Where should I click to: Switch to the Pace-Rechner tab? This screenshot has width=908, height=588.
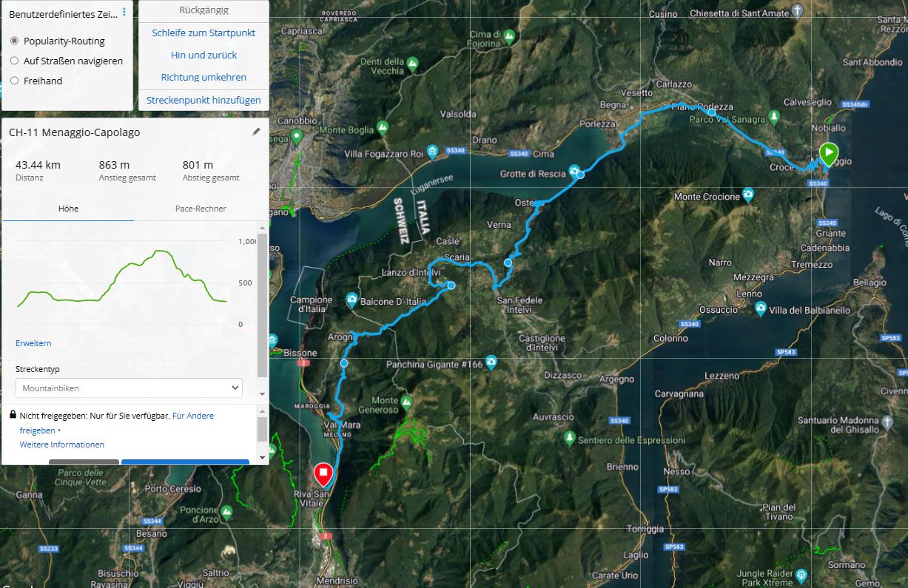[201, 209]
